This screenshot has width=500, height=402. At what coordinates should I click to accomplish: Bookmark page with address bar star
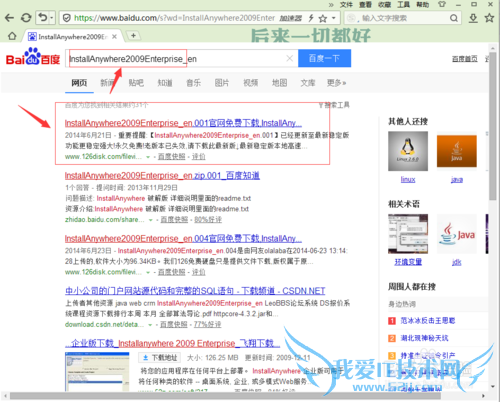pyautogui.click(x=322, y=18)
